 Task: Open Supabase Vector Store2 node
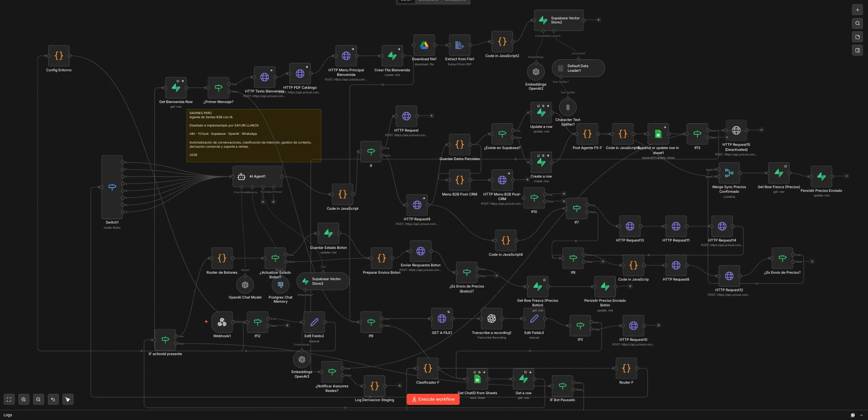[559, 20]
